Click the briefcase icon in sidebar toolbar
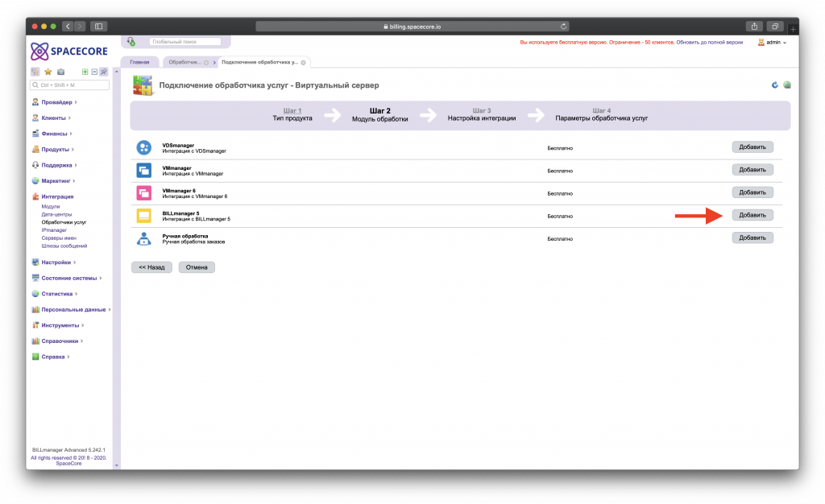 point(60,72)
